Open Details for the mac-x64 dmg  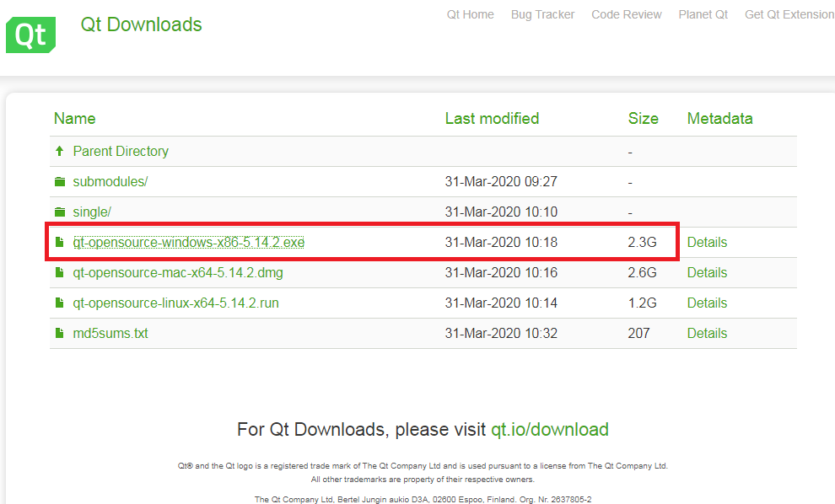pos(707,272)
